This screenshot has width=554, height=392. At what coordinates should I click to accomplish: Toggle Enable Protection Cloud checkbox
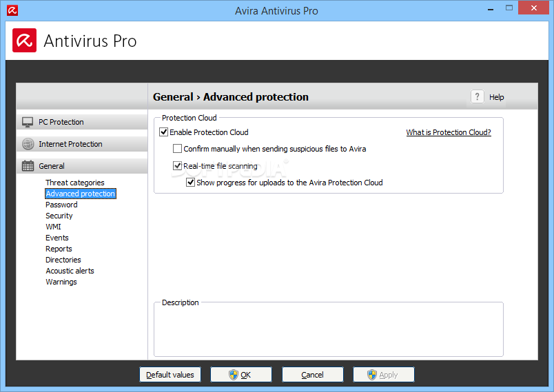(163, 132)
